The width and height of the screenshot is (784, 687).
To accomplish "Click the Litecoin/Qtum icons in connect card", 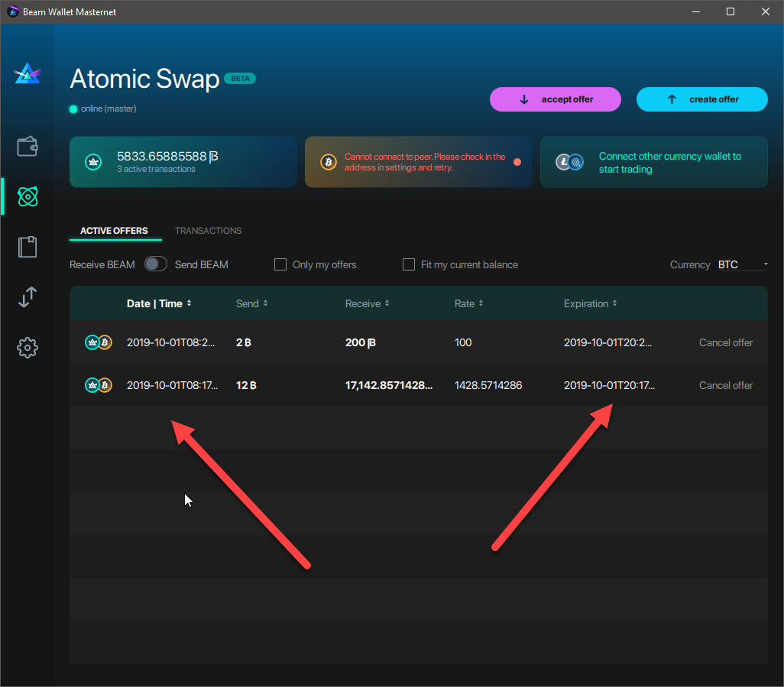I will pos(569,162).
